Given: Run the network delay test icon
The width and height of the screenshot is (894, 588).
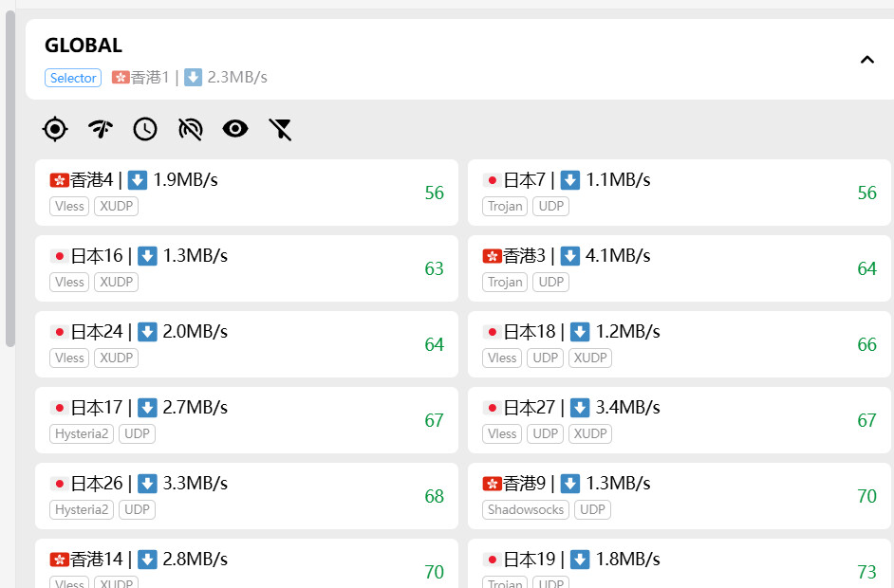Looking at the screenshot, I should (101, 129).
